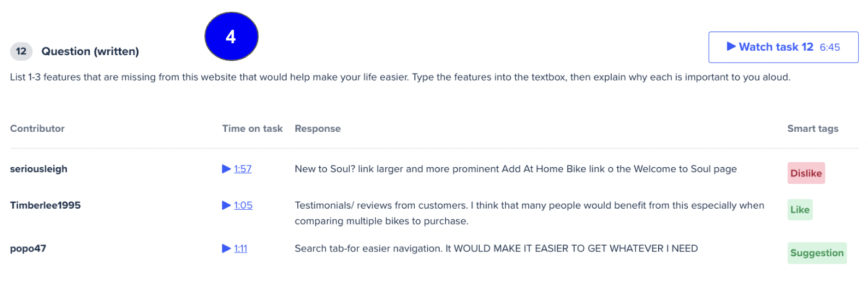Open the 1:57 time link
The image size is (868, 281).
click(x=243, y=168)
